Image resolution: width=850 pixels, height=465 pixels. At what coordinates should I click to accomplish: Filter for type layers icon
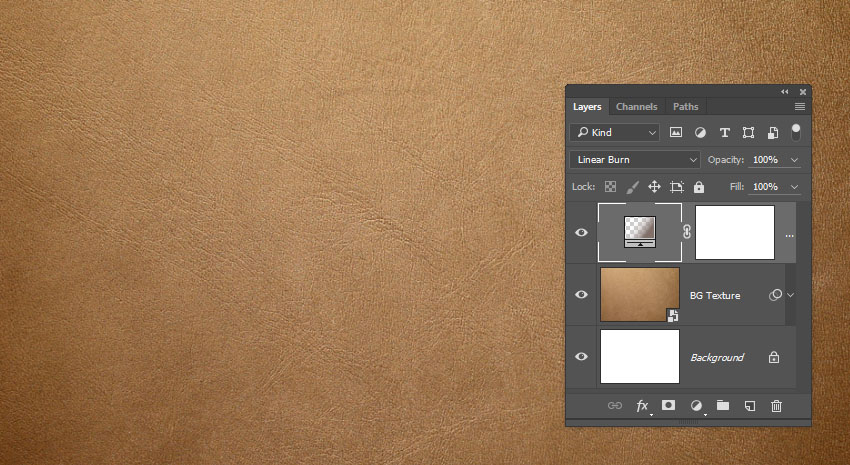click(x=724, y=132)
